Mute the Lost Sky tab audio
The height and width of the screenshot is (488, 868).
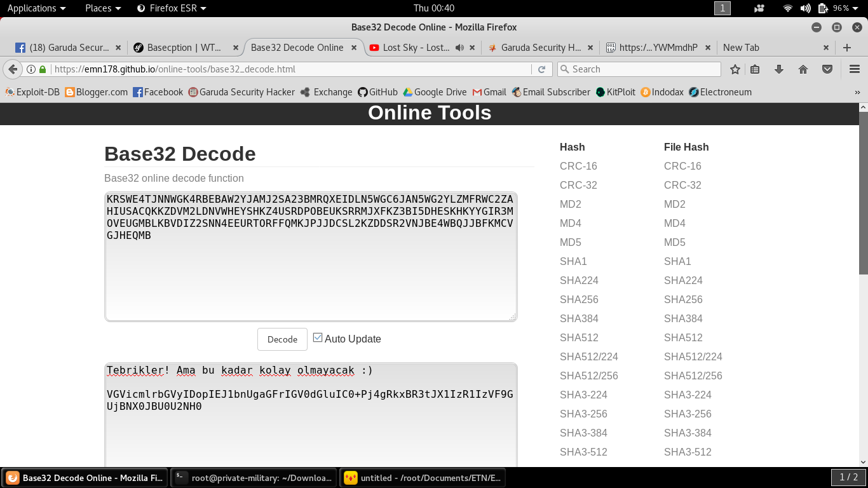point(460,48)
